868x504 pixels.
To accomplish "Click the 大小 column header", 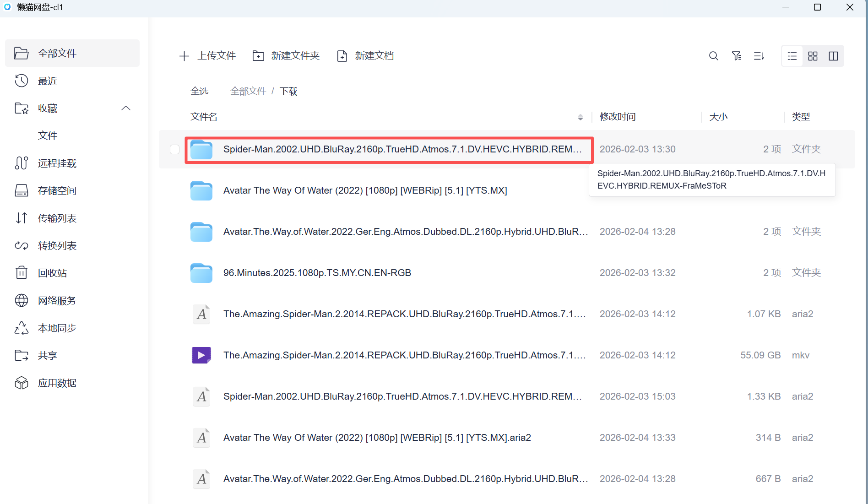I will [x=718, y=117].
